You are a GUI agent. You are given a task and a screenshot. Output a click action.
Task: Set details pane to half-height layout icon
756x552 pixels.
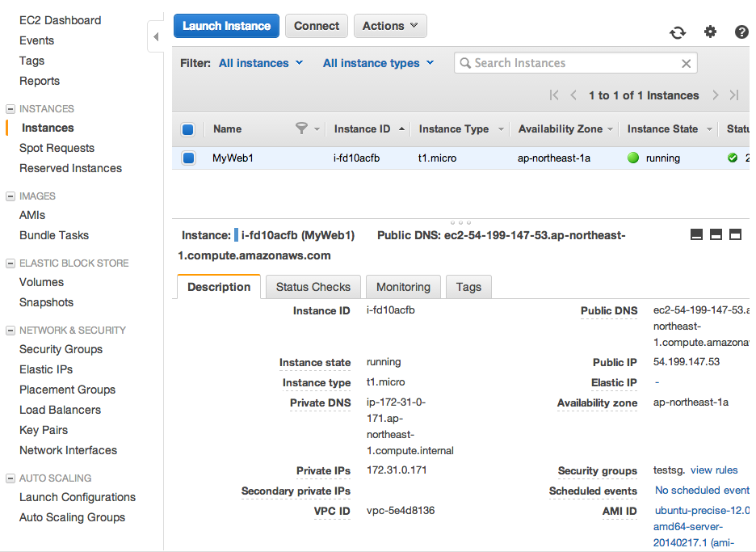pos(716,234)
